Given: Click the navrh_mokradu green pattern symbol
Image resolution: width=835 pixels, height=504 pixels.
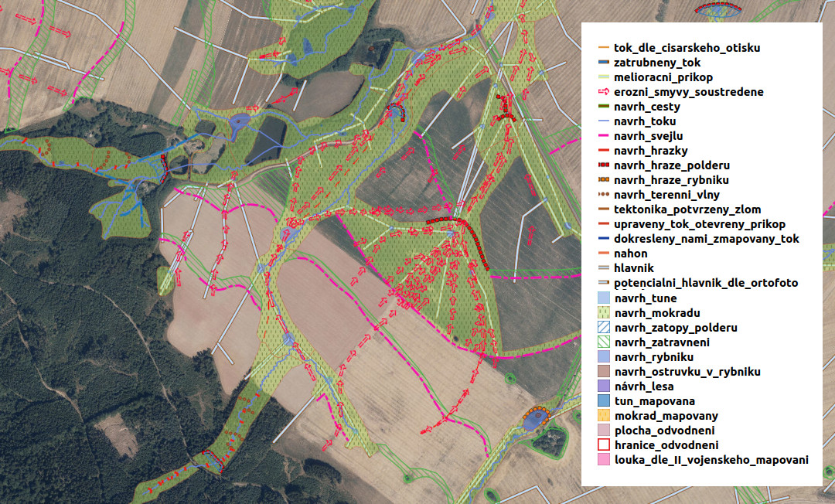Looking at the screenshot, I should click(x=604, y=313).
